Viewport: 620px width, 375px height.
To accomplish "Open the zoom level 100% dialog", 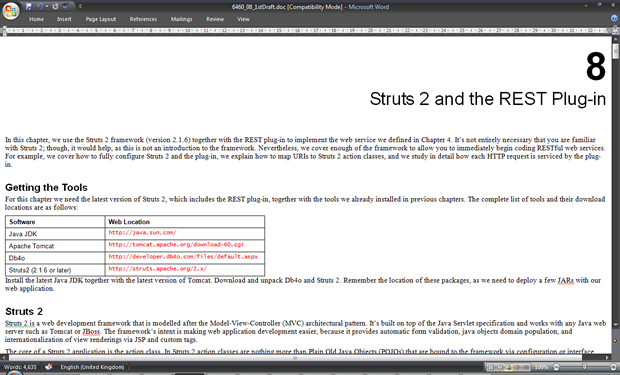I will pos(541,367).
